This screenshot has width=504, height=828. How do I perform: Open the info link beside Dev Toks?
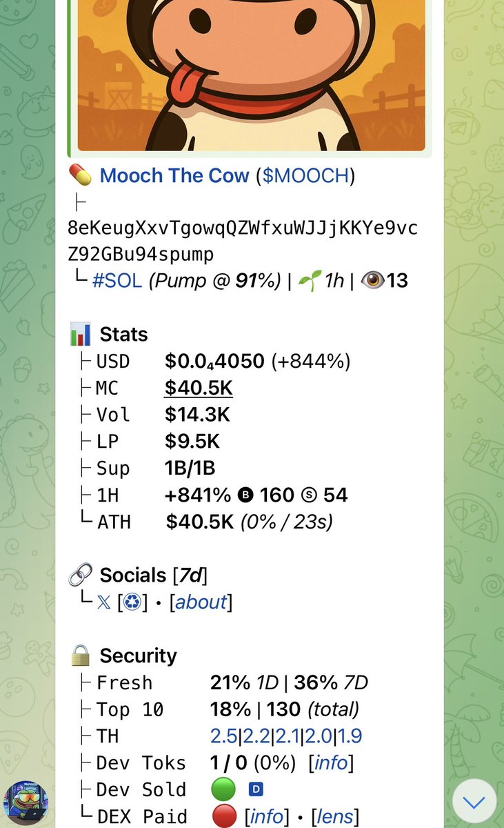click(x=334, y=763)
